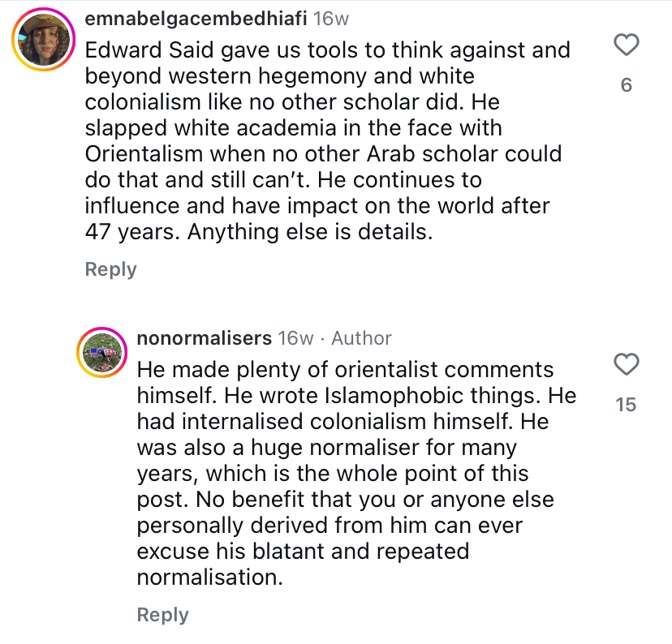Image resolution: width=672 pixels, height=644 pixels.
Task: Click the 16w timestamp beside emnabelgacembedhiafi
Action: coord(331,18)
